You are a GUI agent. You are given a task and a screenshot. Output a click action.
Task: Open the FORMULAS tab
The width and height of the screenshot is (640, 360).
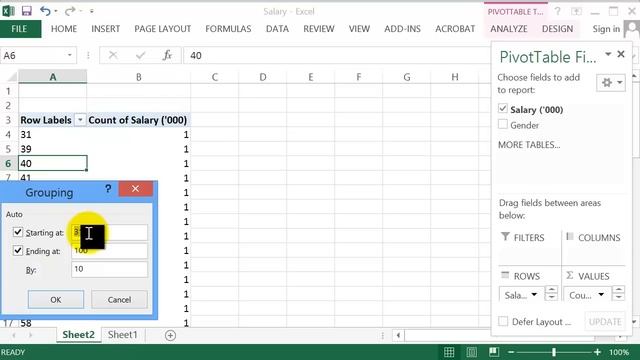(x=228, y=29)
